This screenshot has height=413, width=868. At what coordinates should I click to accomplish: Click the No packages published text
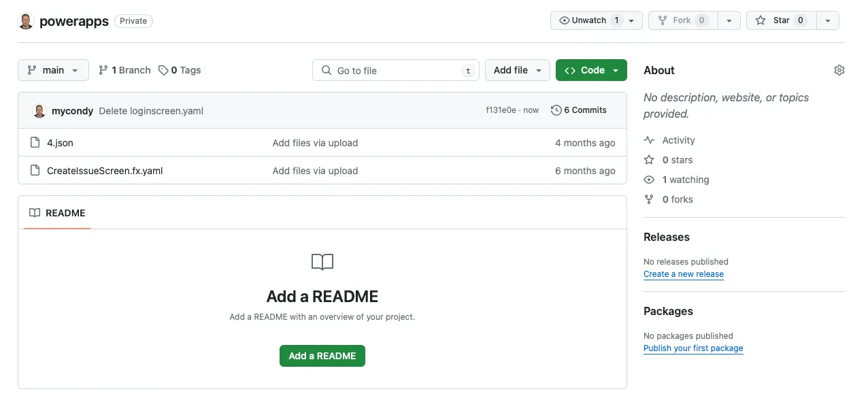pos(688,336)
